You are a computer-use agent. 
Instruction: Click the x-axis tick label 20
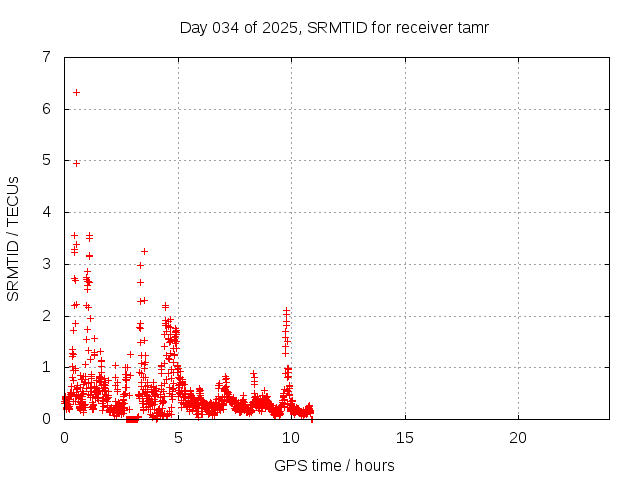click(518, 437)
